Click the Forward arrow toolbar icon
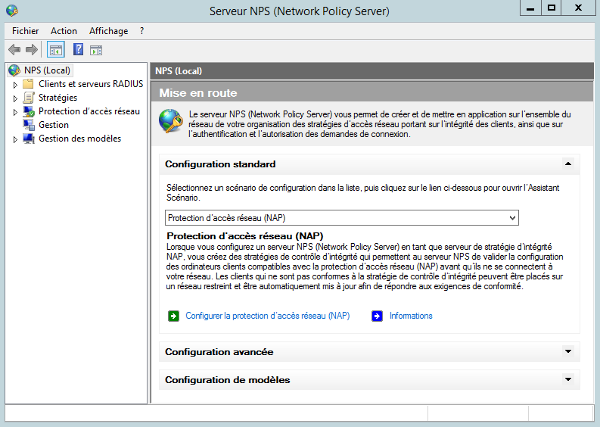This screenshot has height=427, width=600. click(x=32, y=49)
